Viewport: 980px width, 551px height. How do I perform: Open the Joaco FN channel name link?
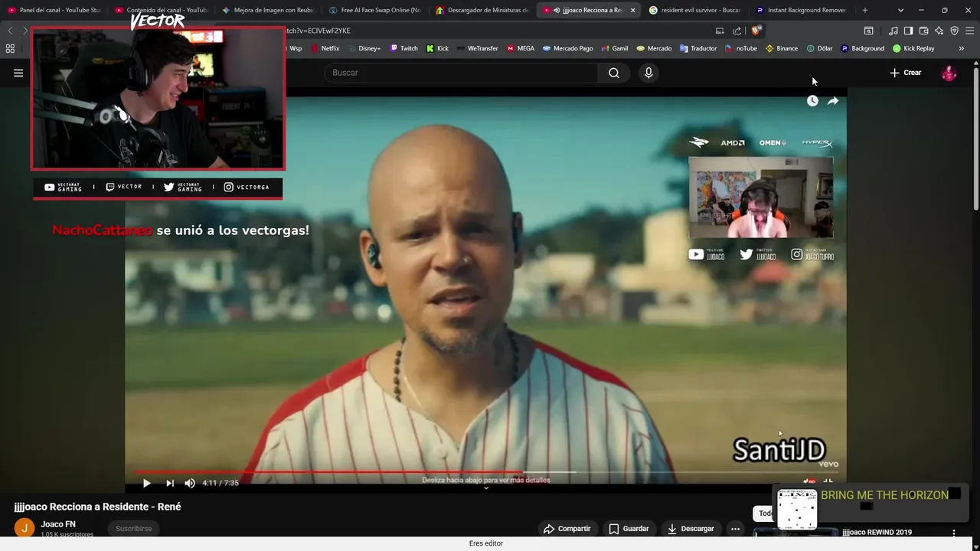[x=58, y=524]
